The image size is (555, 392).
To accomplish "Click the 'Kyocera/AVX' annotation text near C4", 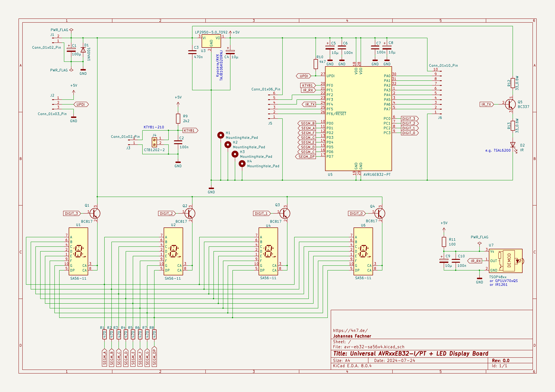I will tap(218, 65).
